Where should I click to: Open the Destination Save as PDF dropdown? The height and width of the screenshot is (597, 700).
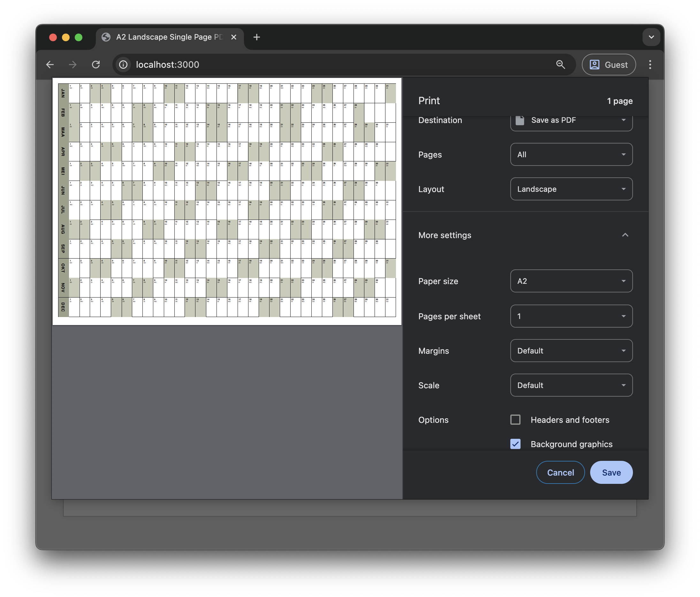coord(571,120)
